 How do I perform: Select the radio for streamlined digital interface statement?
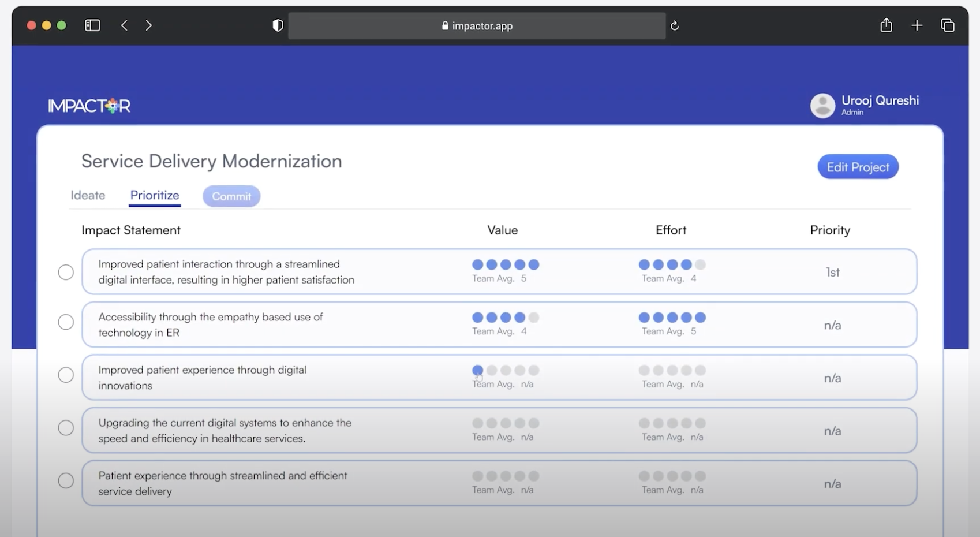[66, 272]
